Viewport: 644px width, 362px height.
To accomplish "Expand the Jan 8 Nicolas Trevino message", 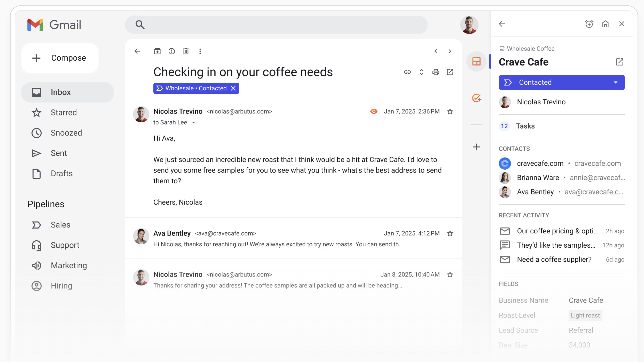I will 293,279.
